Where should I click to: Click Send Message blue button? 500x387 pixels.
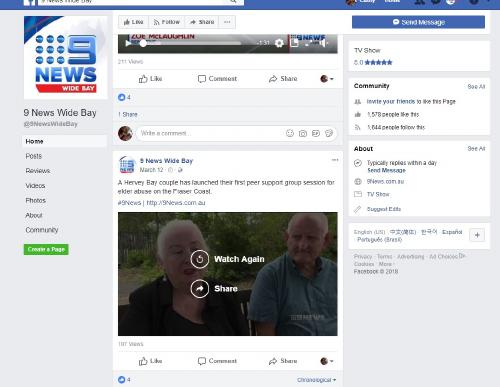[418, 22]
